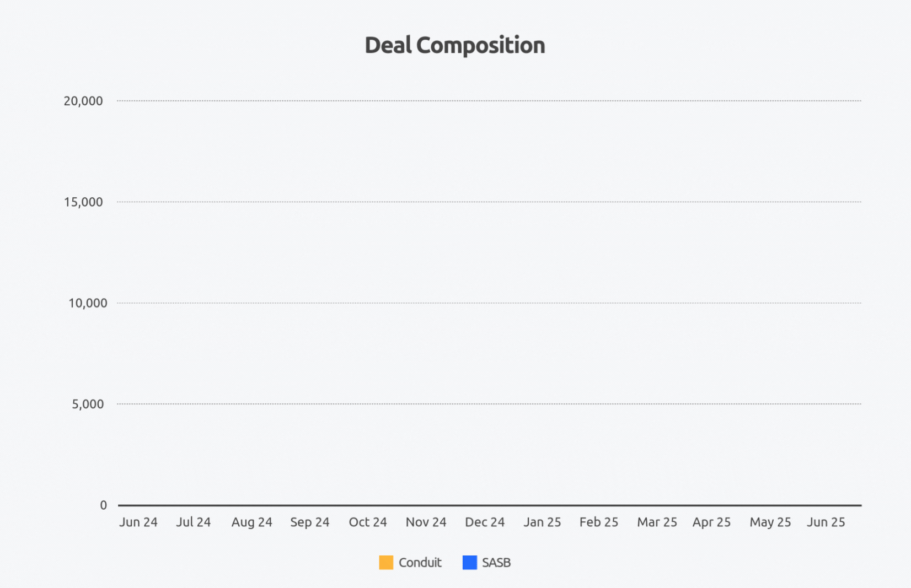Select the Apr 25 axis label
Viewport: 911px width, 588px height.
[x=711, y=522]
